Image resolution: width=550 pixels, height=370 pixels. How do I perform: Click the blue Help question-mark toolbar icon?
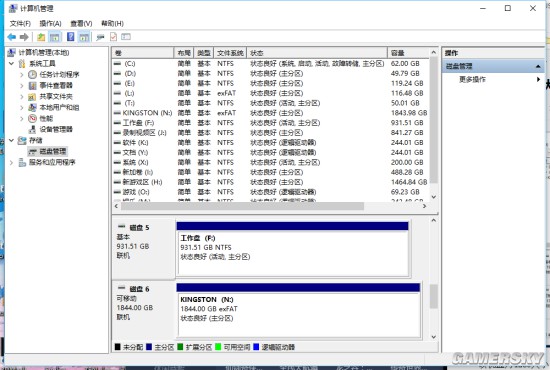(x=71, y=37)
